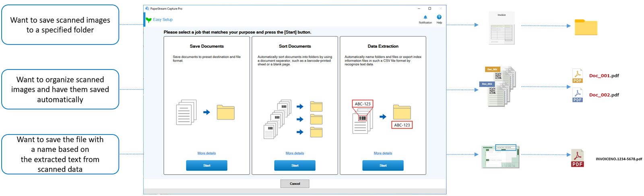Click the yellow folder icon beside the invoice
Viewport: 644px width, 196px height.
pyautogui.click(x=586, y=27)
